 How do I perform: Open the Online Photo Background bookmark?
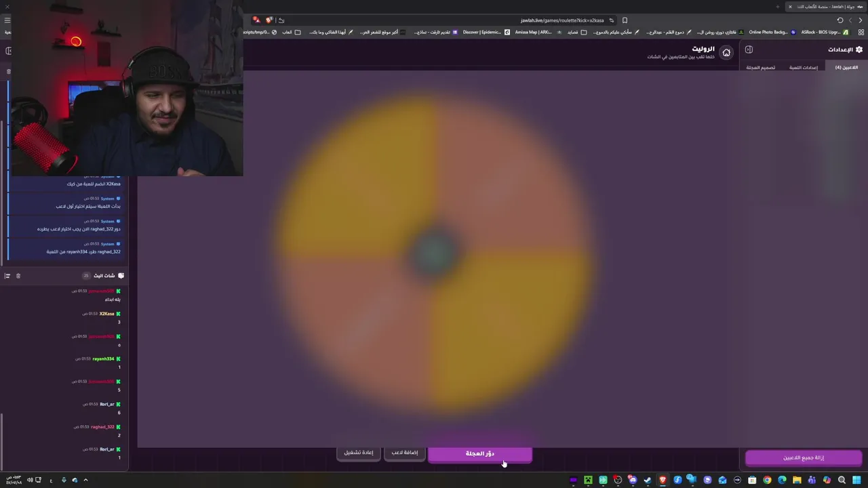(772, 32)
